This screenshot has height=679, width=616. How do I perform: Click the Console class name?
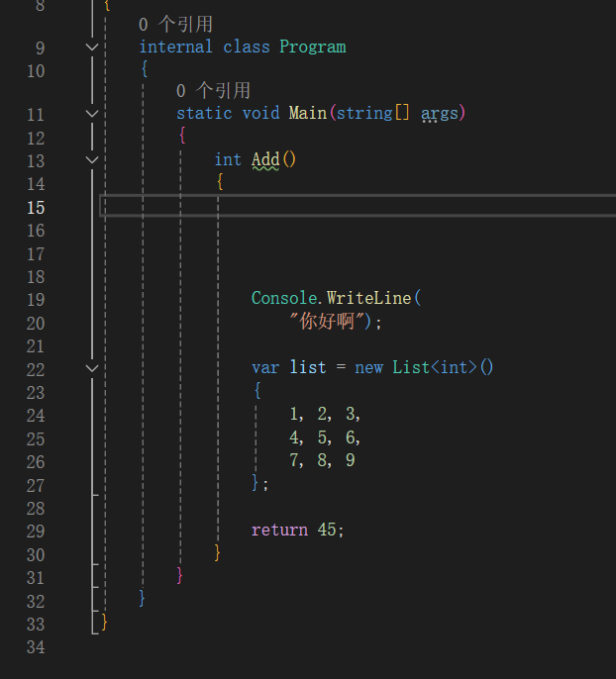coord(282,298)
